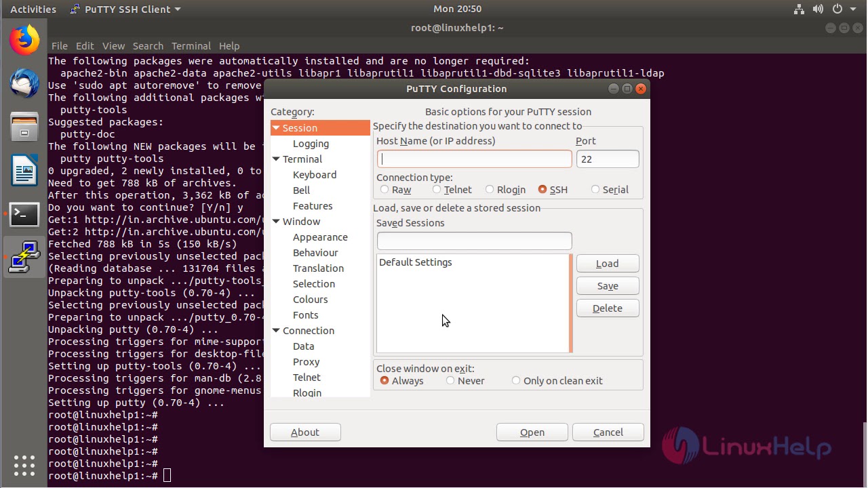Click the About button
868x488 pixels.
pos(305,432)
